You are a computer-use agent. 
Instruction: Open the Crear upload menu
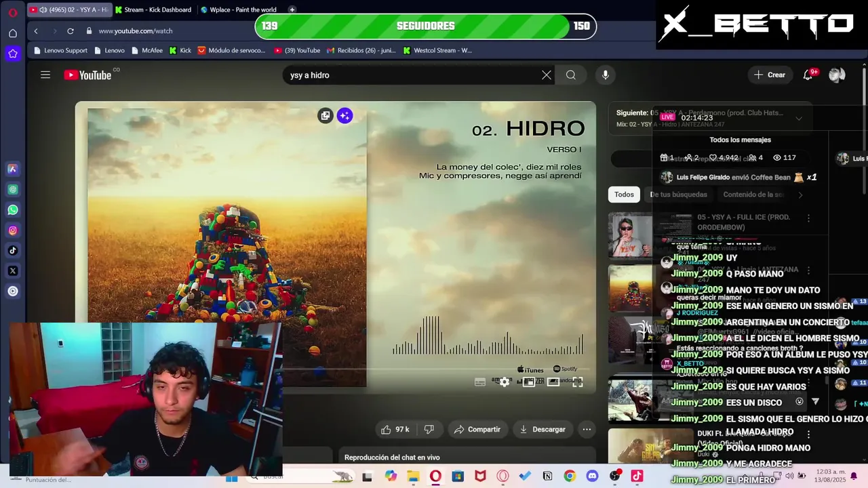[x=769, y=75]
